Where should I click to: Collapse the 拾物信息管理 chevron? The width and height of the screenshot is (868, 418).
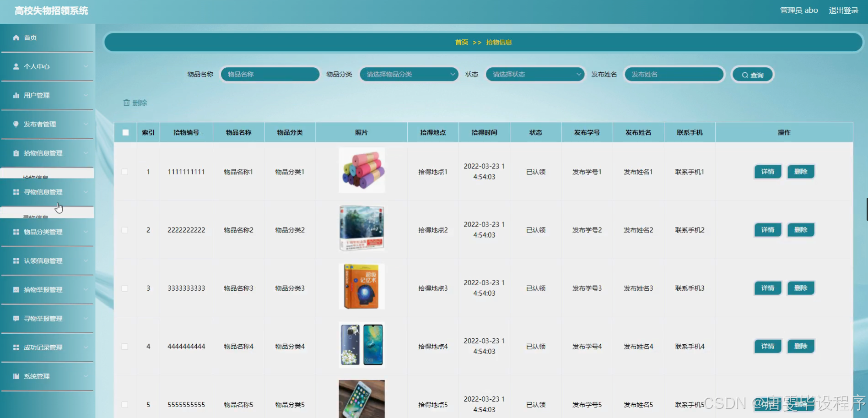[x=86, y=153]
